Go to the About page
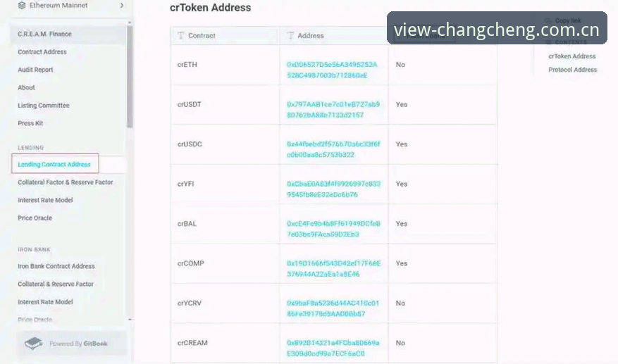The width and height of the screenshot is (618, 364). (26, 87)
